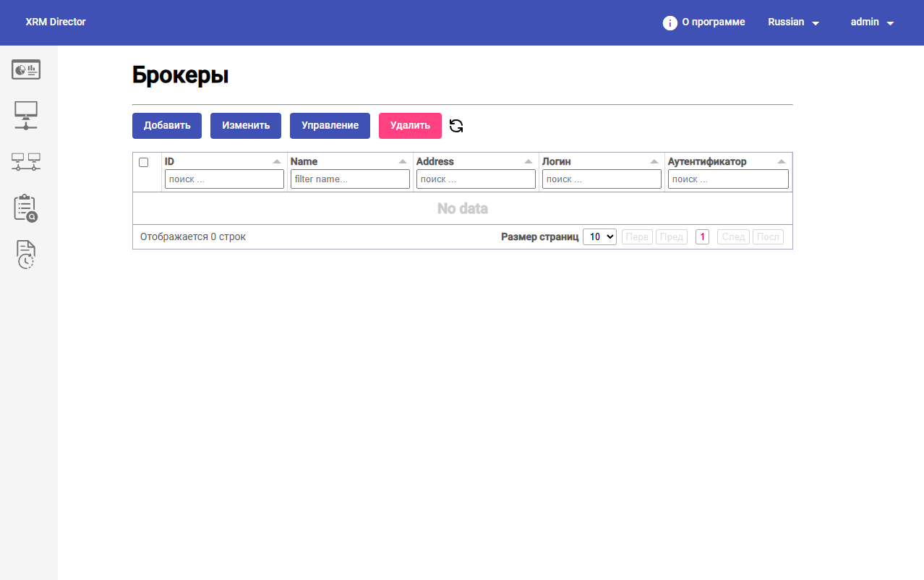This screenshot has width=924, height=580.
Task: Open the page size selector showing 10
Action: coord(599,237)
